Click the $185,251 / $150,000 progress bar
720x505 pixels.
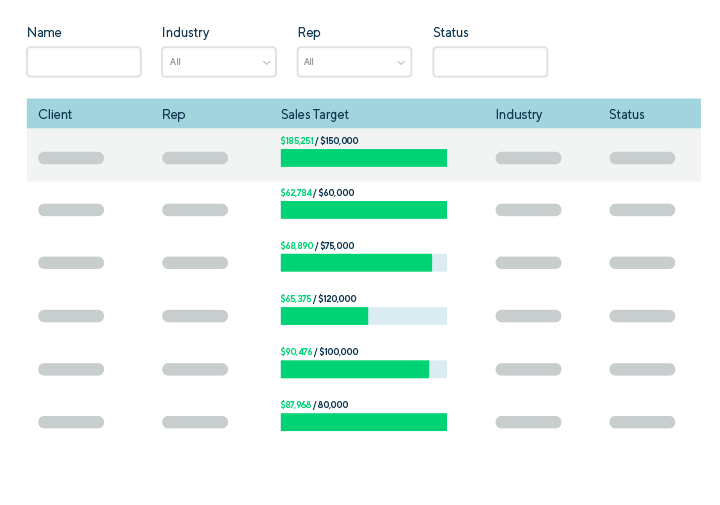click(363, 158)
